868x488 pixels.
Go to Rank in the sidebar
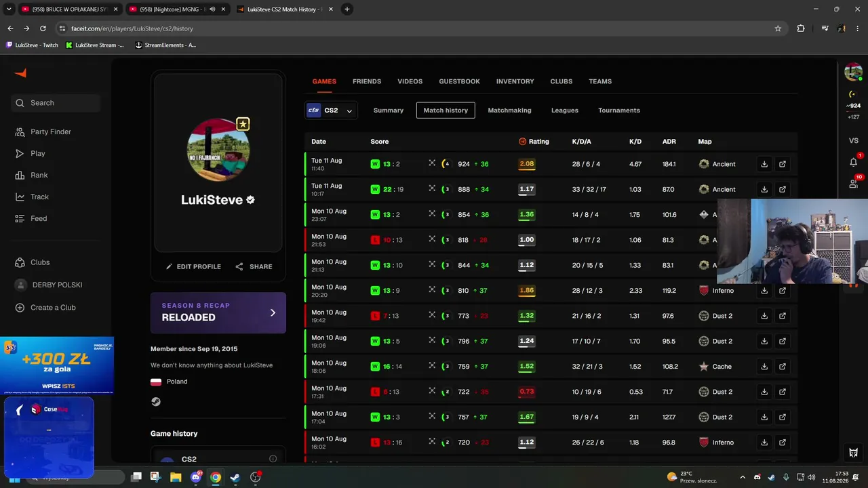click(32, 175)
